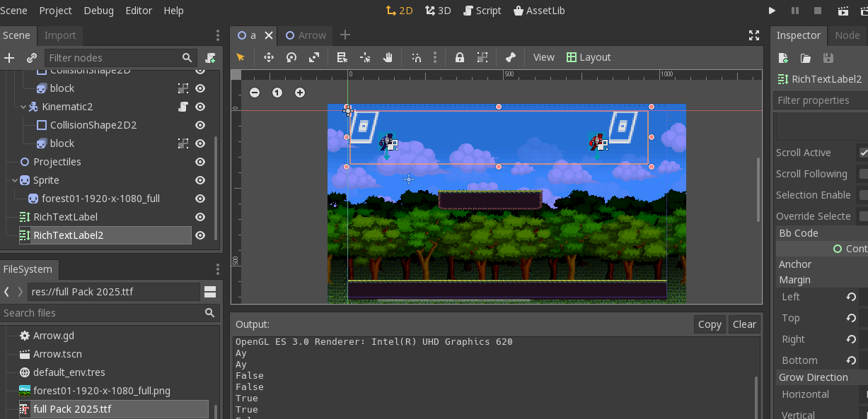
Task: Go to previous FileSystem folder arrow
Action: 6,292
